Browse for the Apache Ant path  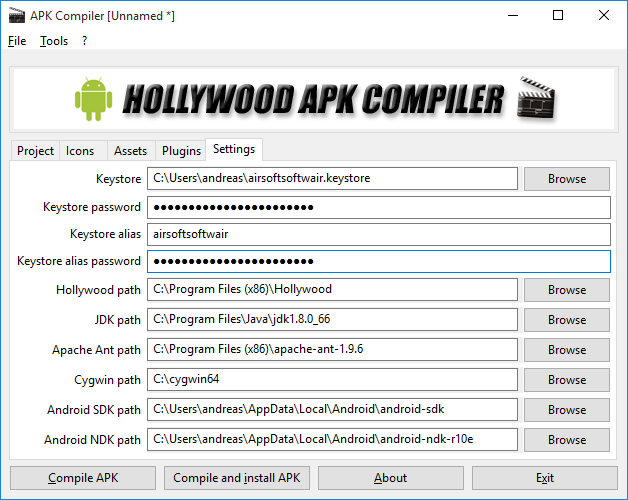click(x=567, y=350)
